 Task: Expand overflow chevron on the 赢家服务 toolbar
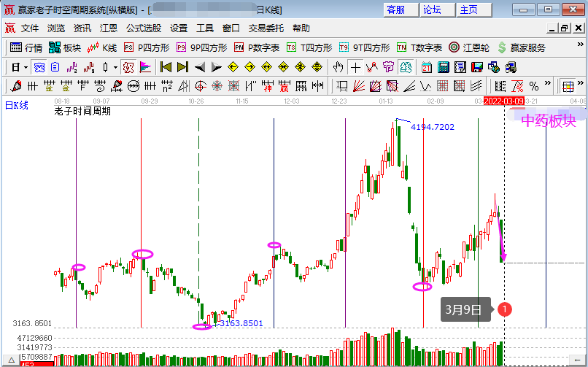coord(580,44)
